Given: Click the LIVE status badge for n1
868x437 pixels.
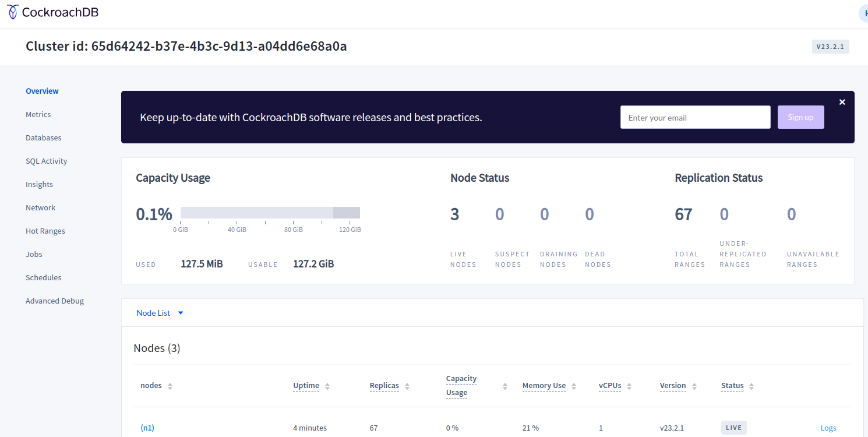Looking at the screenshot, I should pyautogui.click(x=734, y=428).
